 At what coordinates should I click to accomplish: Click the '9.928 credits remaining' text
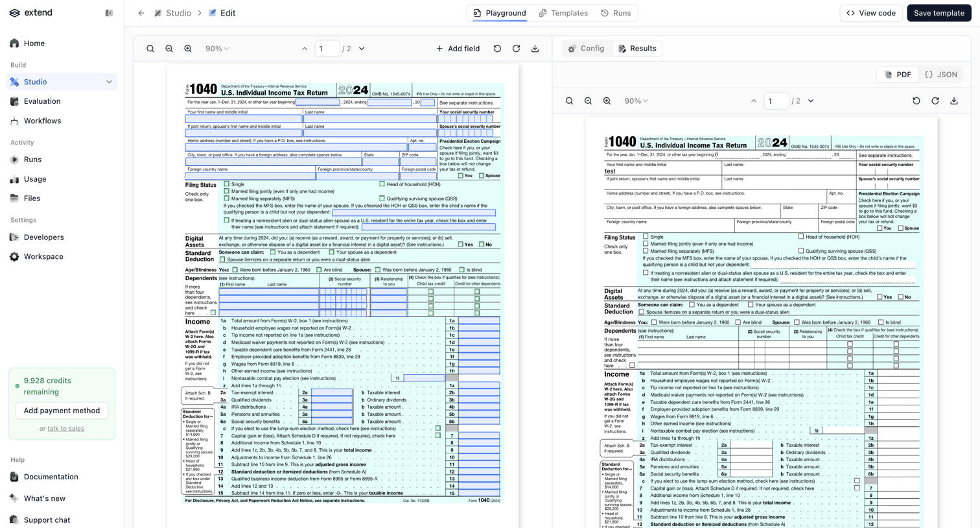[x=47, y=386]
